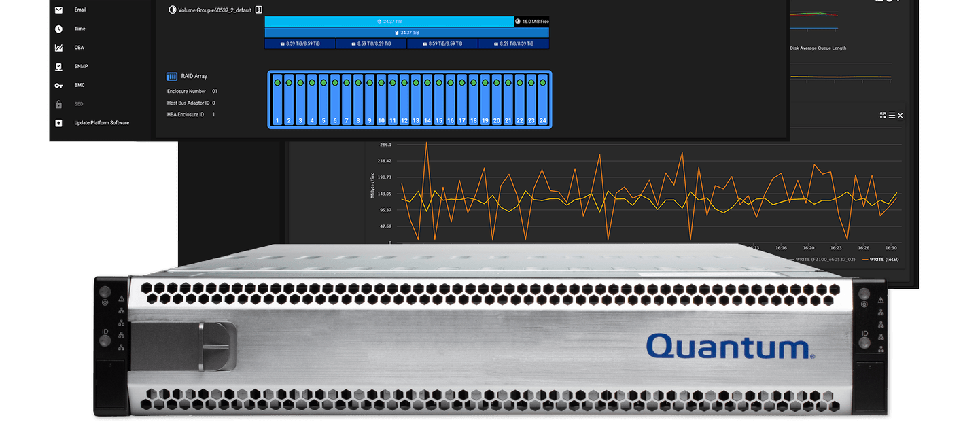Select drive slot 12 in RAID array
The height and width of the screenshot is (439, 980).
coord(404,101)
